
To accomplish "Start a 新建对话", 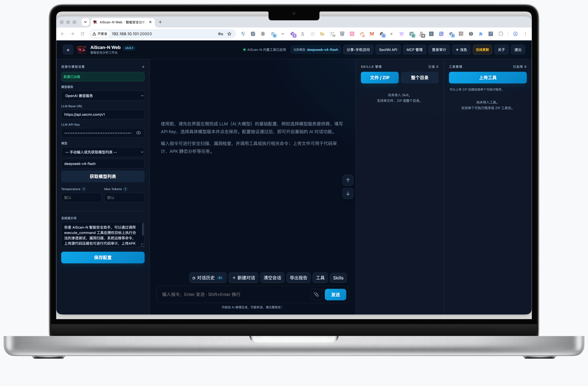I will tap(243, 278).
